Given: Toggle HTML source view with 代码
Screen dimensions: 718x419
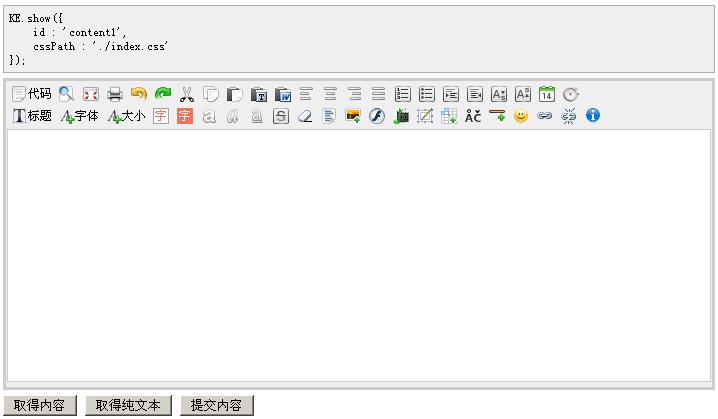Looking at the screenshot, I should click(x=32, y=94).
